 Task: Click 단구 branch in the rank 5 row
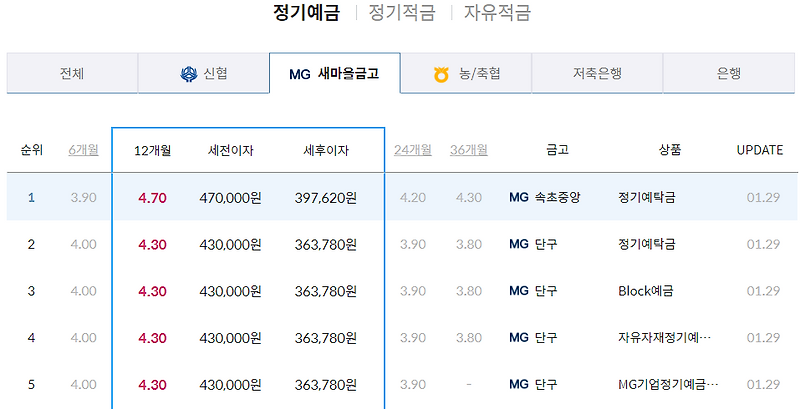click(546, 385)
